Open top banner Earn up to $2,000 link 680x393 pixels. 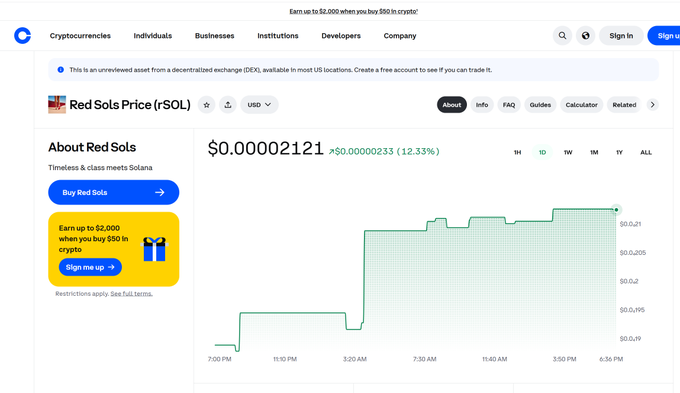353,11
